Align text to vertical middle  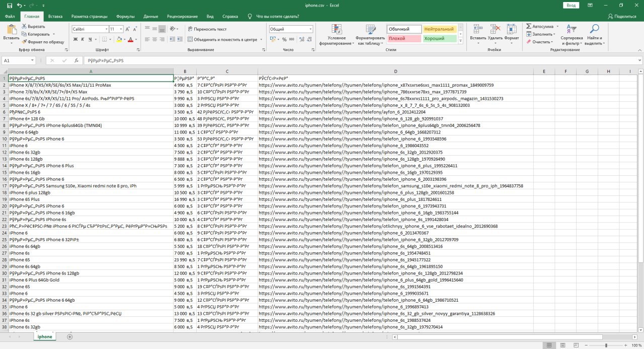155,29
